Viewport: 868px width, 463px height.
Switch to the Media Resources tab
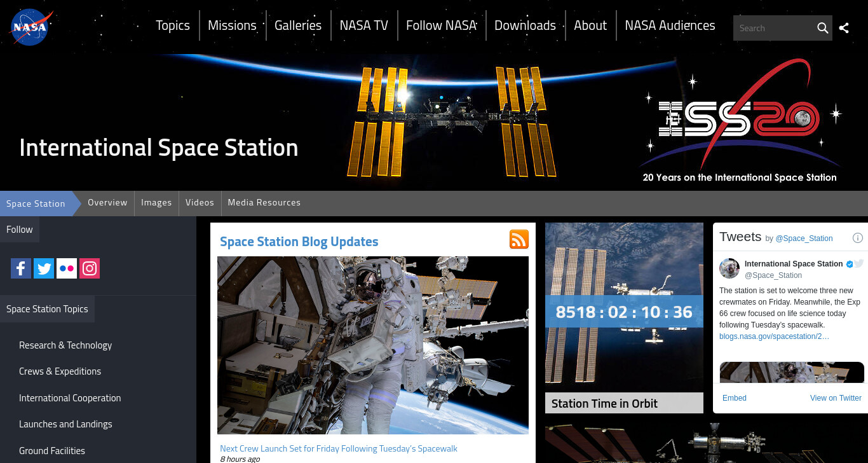point(264,202)
